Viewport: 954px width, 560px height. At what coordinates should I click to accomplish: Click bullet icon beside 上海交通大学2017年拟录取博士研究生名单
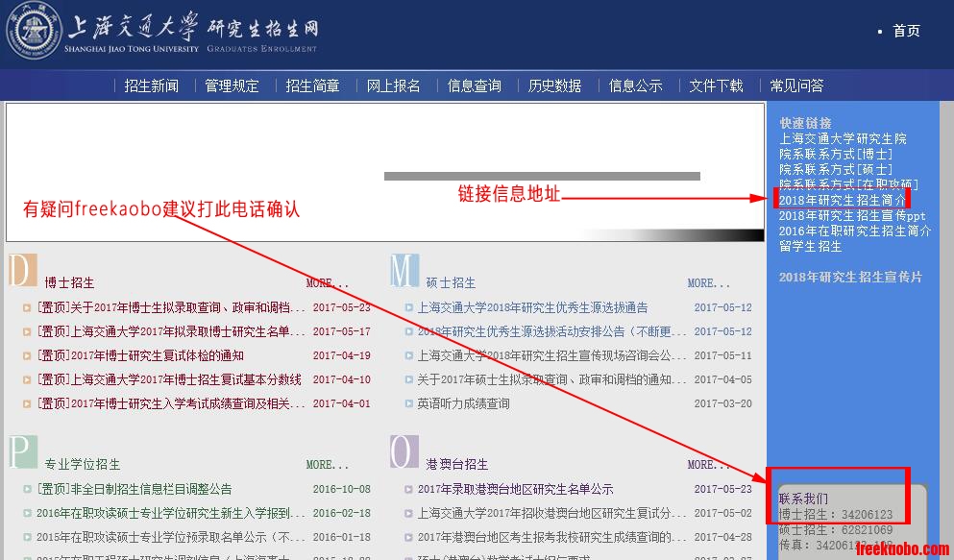27,332
